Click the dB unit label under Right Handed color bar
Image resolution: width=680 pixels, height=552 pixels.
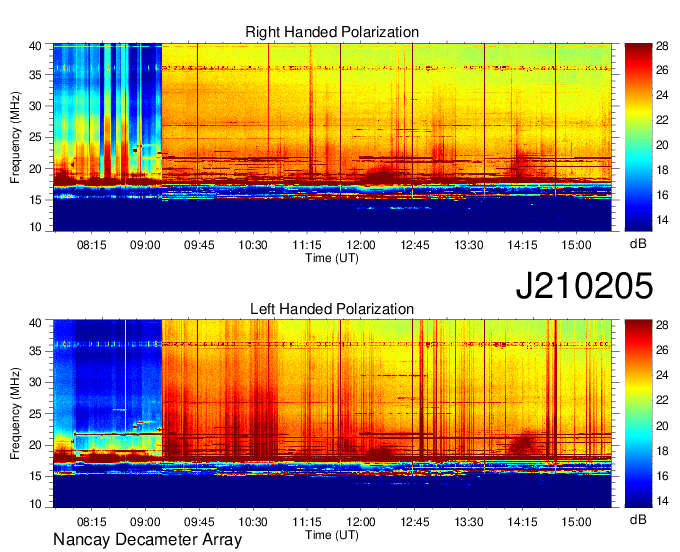click(x=638, y=244)
